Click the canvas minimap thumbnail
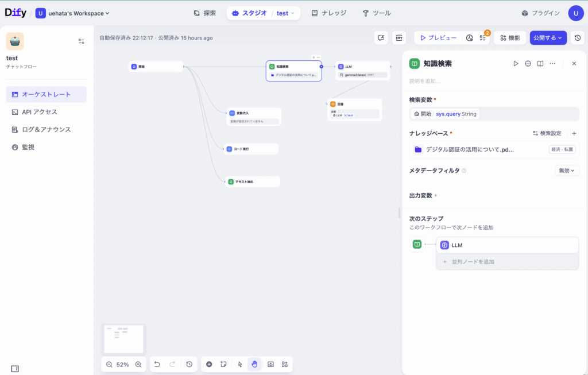Viewport: 588px width, 375px height. click(124, 339)
